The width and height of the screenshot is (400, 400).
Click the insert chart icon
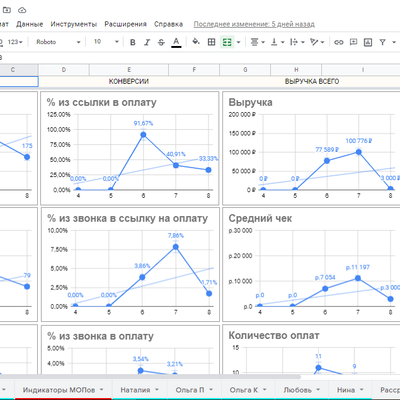[368, 42]
